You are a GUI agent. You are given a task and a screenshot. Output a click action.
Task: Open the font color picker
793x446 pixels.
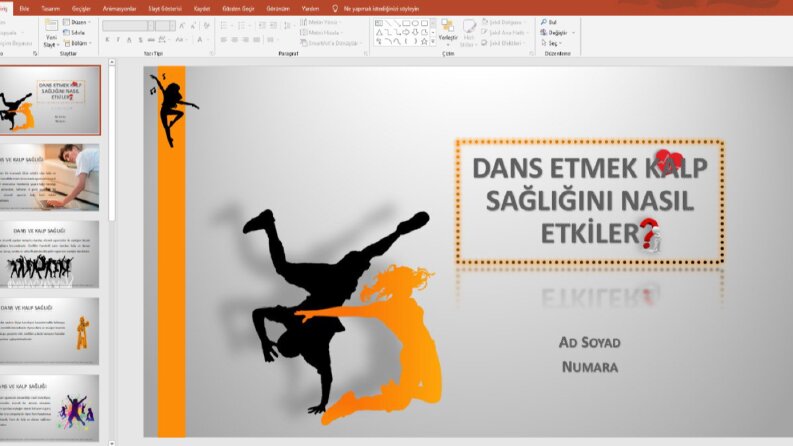201,39
